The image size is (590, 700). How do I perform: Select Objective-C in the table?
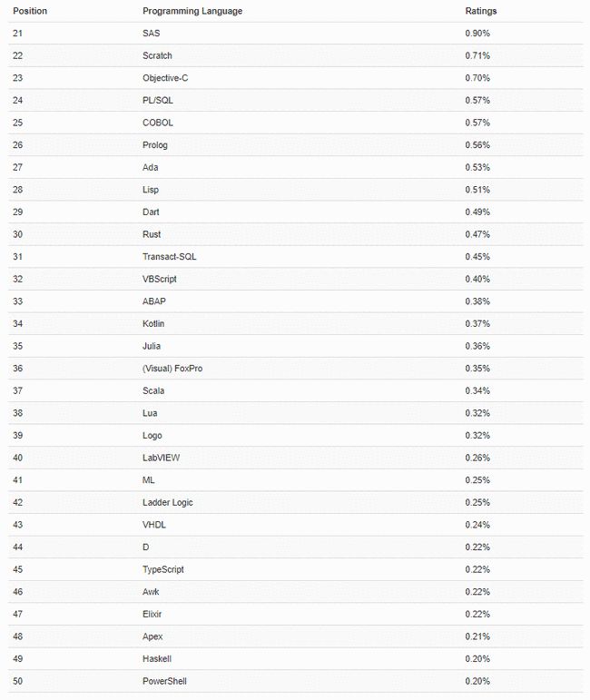[165, 78]
